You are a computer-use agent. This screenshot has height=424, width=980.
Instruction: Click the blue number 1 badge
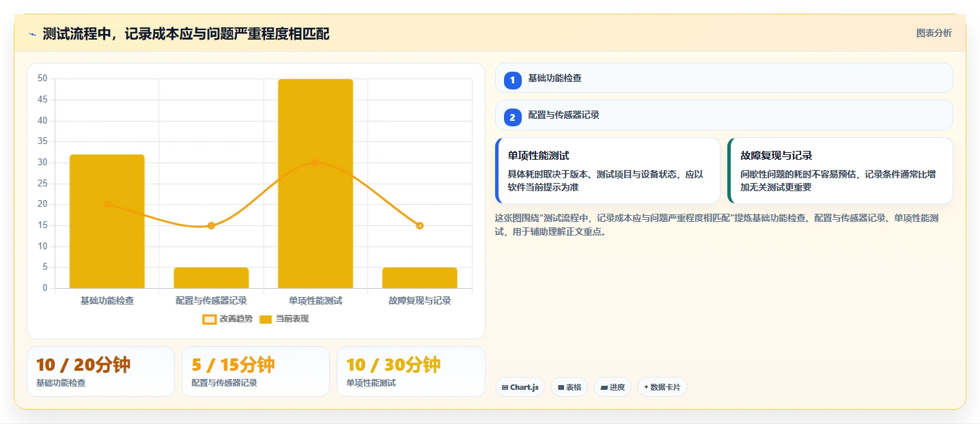point(512,80)
